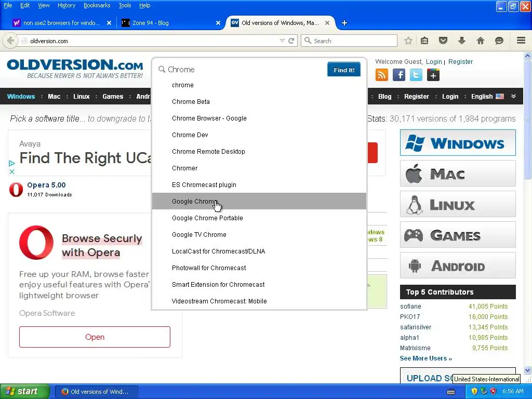Switch to non sse2 browsers tab
This screenshot has height=399, width=532.
61,23
